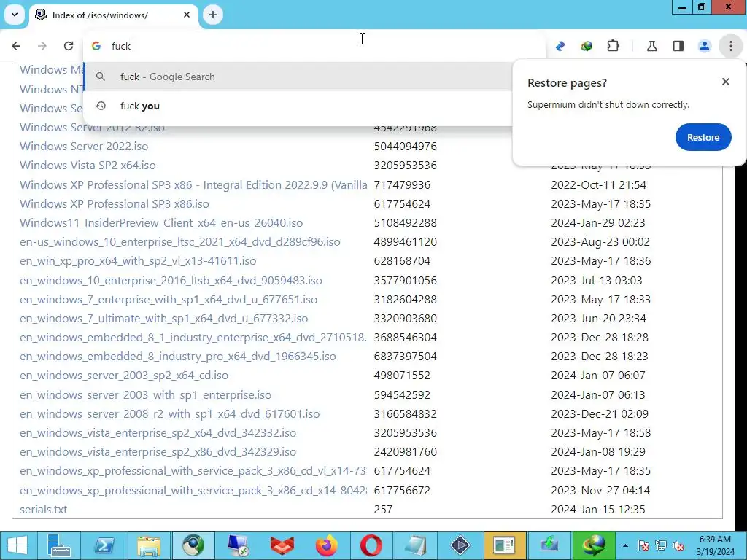
Task: Open the Extensions puzzle piece menu
Action: [x=613, y=46]
